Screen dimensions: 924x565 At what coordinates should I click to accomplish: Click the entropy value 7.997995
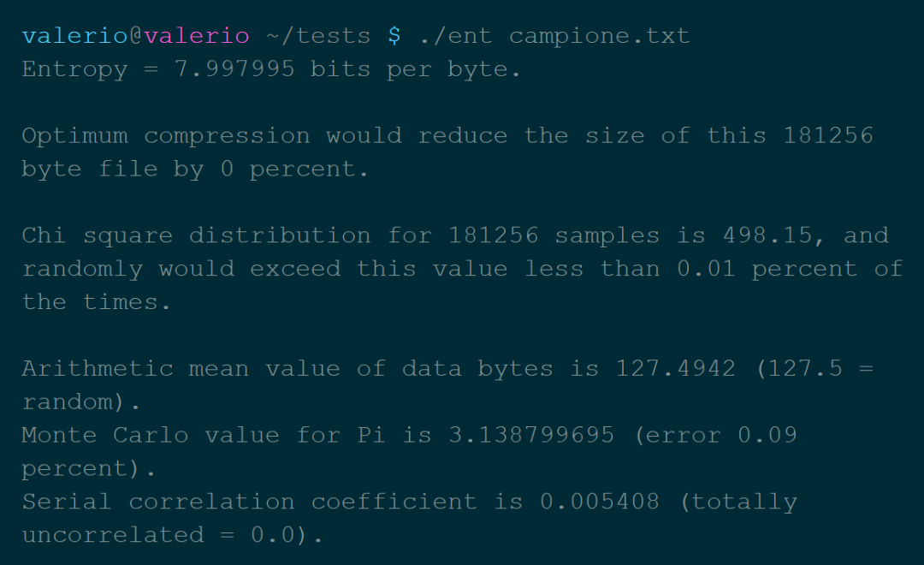coord(234,69)
